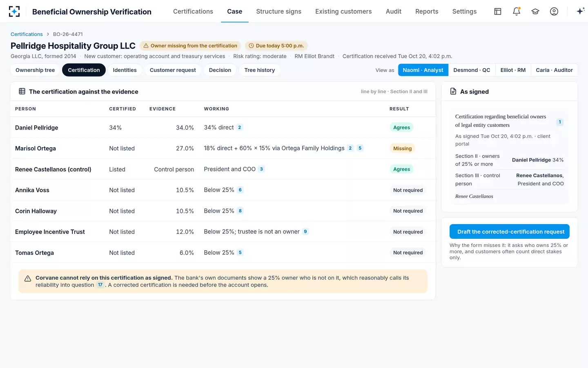Viewport: 588px width, 368px height.
Task: Open Settings in the top navigation
Action: coord(464,11)
